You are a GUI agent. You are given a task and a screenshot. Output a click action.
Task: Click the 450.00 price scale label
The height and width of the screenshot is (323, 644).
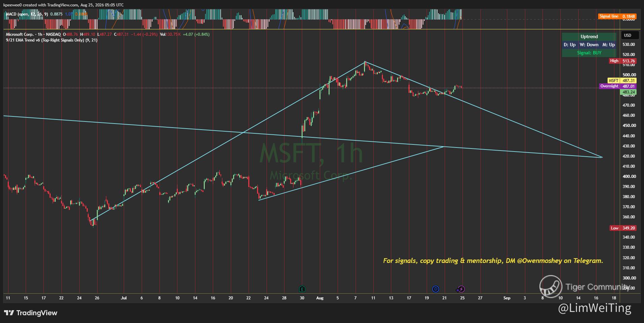coord(629,126)
